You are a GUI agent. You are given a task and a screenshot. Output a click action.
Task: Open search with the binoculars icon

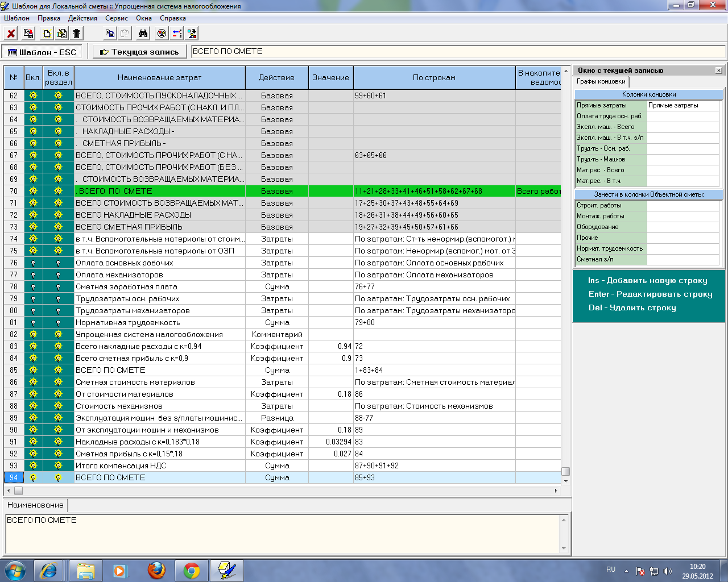tap(143, 34)
